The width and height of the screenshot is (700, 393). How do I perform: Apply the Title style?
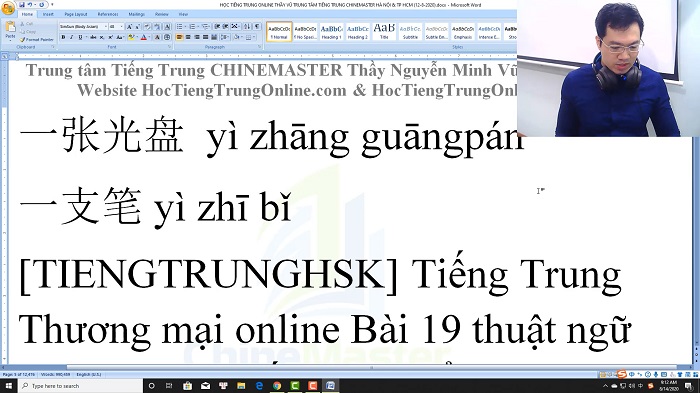pos(384,31)
